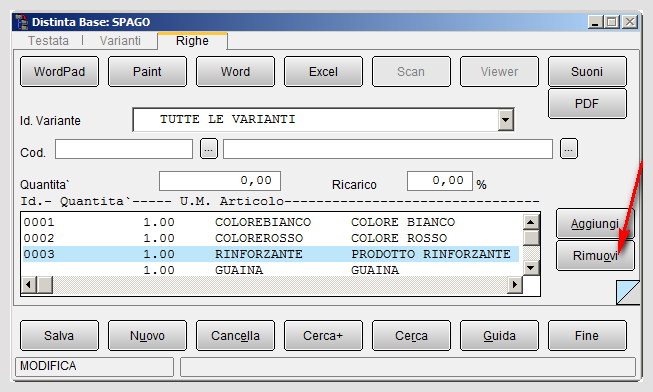
Task: Click the list's vertical scrollbar thumb
Action: coord(531,238)
